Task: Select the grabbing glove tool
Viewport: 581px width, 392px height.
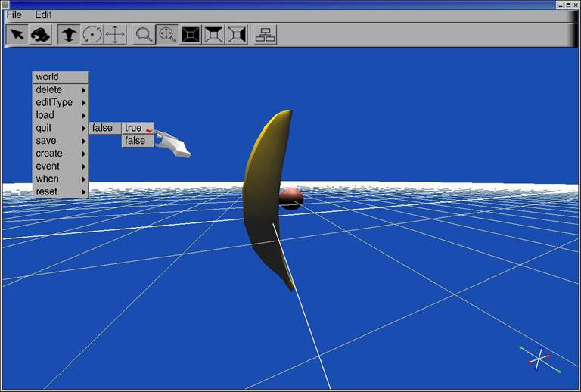Action: coord(40,35)
